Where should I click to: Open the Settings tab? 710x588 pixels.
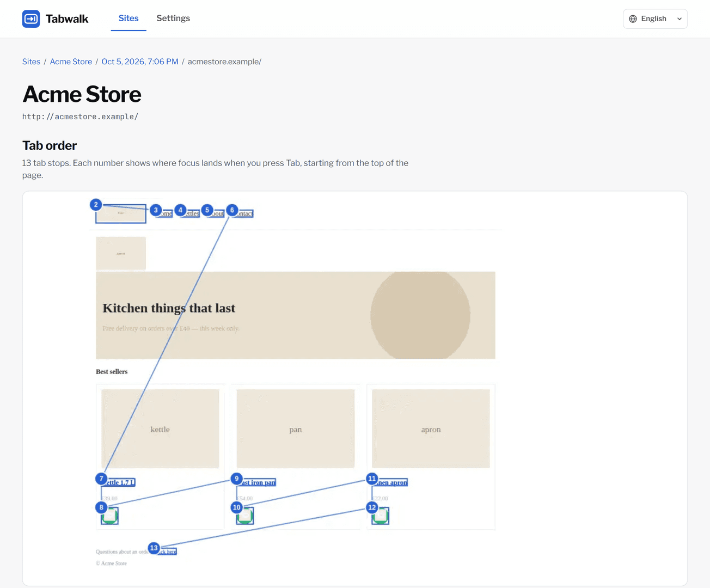(x=173, y=19)
